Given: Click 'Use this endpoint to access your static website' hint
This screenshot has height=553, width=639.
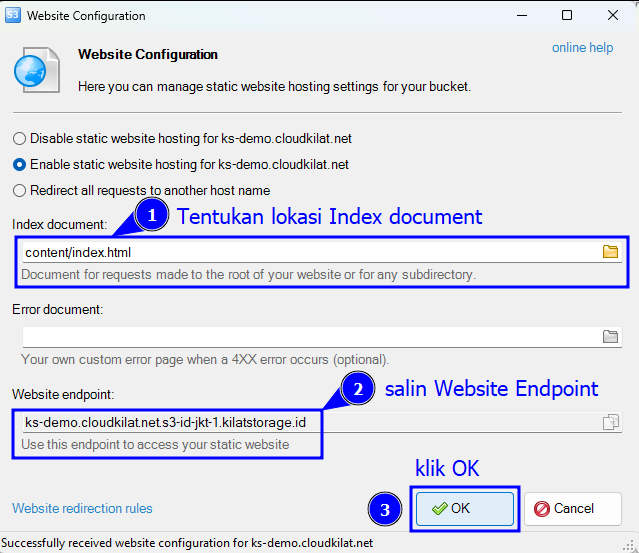Looking at the screenshot, I should click(155, 445).
